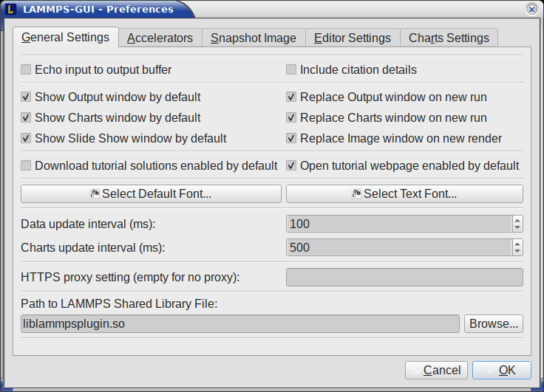The width and height of the screenshot is (544, 392).
Task: Go to the Editor Settings tab
Action: click(353, 38)
